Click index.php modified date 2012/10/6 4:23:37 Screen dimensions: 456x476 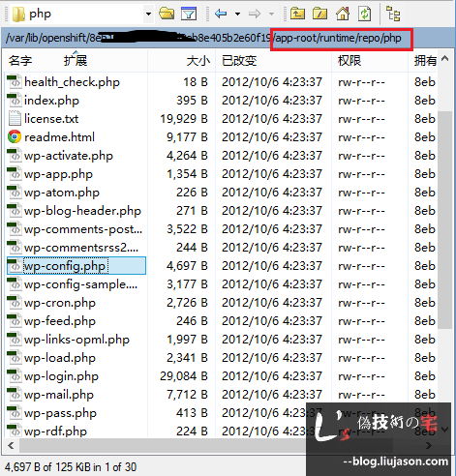(272, 101)
